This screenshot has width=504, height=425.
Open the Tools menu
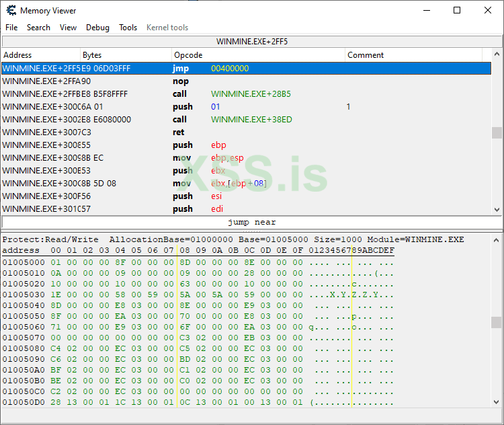click(x=128, y=28)
